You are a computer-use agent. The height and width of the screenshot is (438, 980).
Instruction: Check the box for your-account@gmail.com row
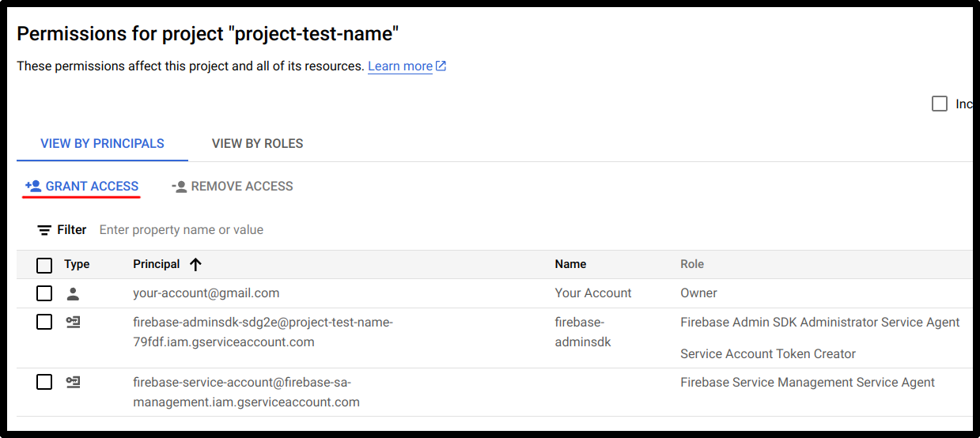[x=44, y=293]
